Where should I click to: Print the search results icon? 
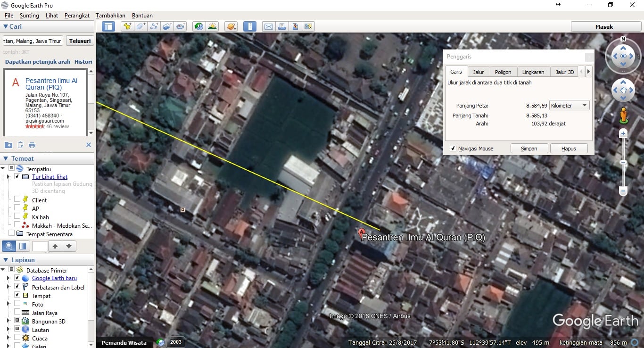click(x=32, y=145)
